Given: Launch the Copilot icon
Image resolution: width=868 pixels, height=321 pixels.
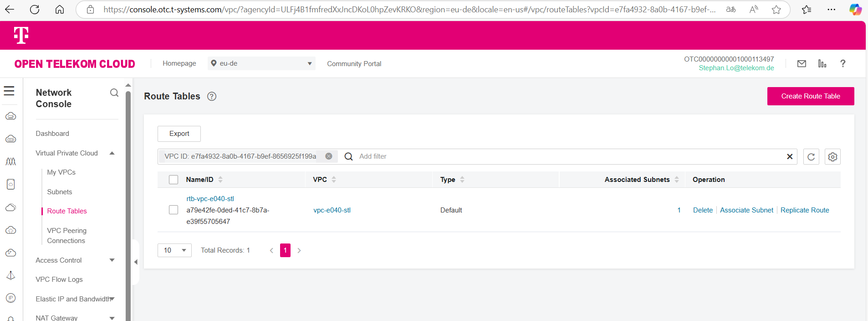Looking at the screenshot, I should click(x=855, y=9).
